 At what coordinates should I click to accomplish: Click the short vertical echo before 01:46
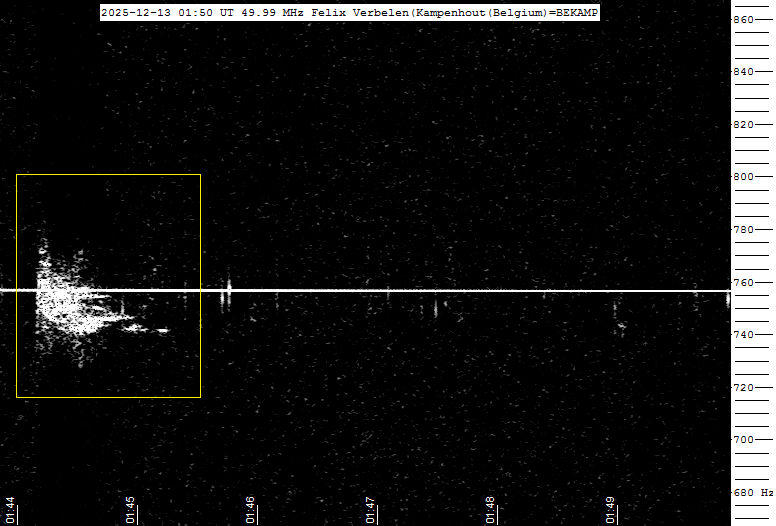tap(228, 292)
